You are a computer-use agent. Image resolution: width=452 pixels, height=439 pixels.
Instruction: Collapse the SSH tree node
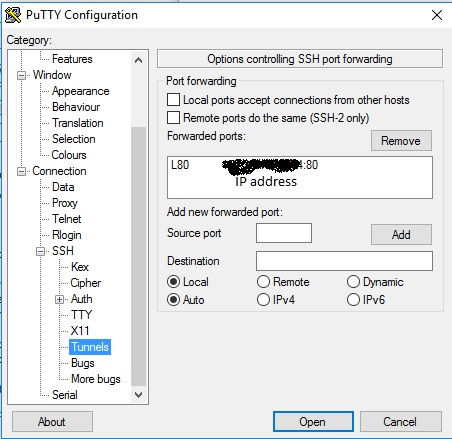point(40,251)
